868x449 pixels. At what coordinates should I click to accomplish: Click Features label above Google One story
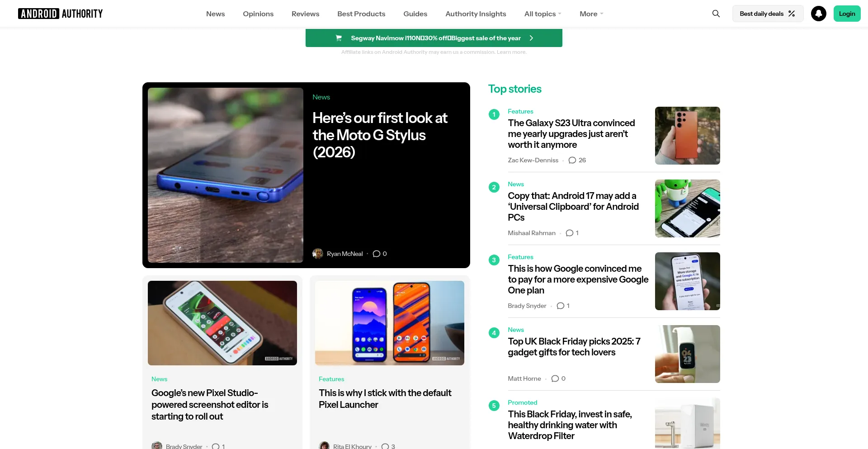(520, 257)
